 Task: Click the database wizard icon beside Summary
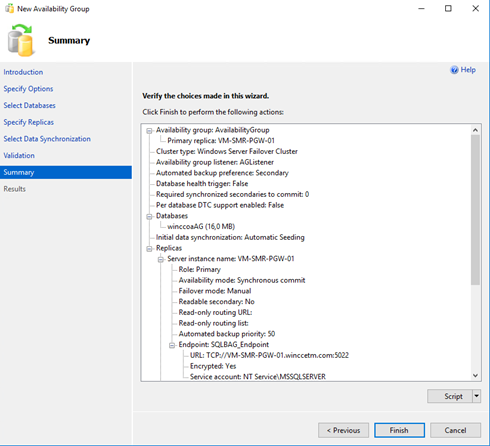pyautogui.click(x=21, y=40)
